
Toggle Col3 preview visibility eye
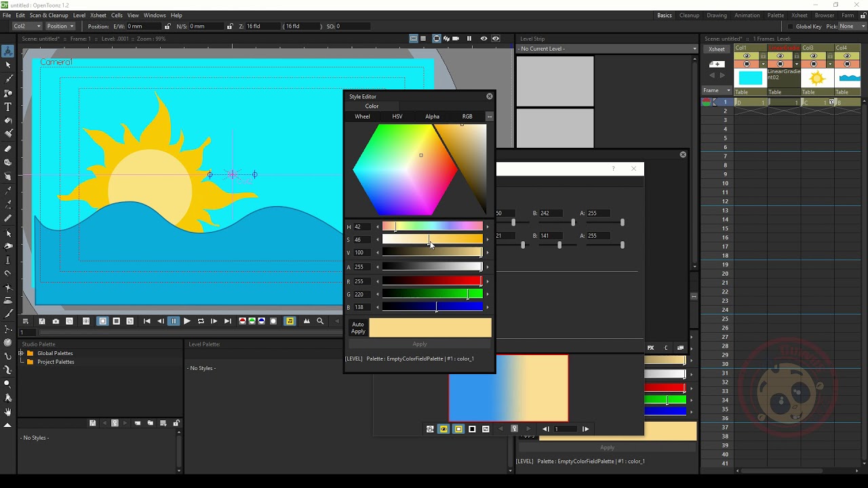pyautogui.click(x=814, y=56)
